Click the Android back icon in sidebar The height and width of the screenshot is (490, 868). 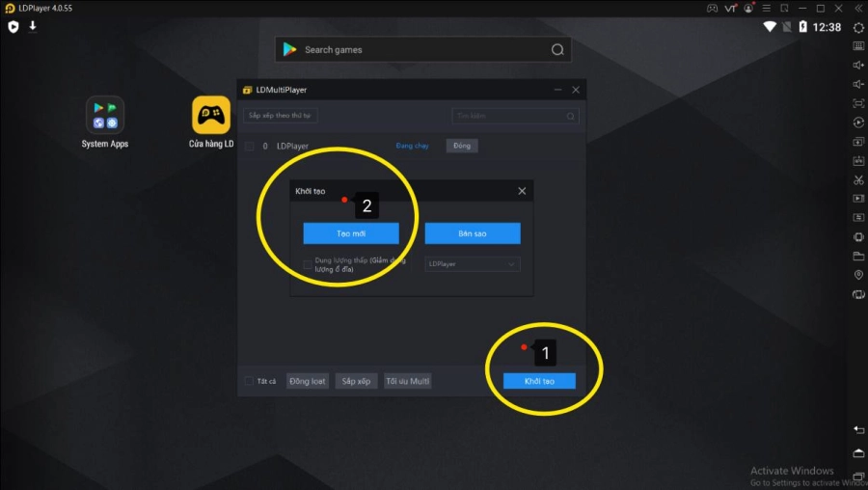(858, 429)
